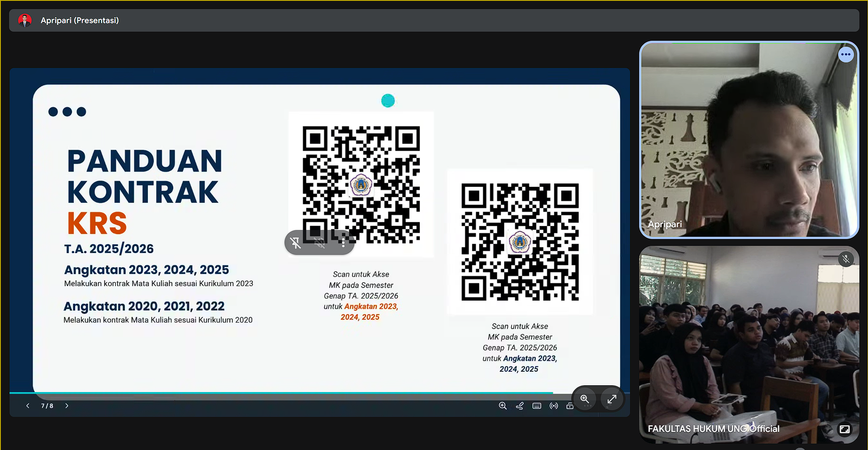Open the keyboard shortcuts icon in slide toolbar
This screenshot has height=450, width=868.
[537, 406]
